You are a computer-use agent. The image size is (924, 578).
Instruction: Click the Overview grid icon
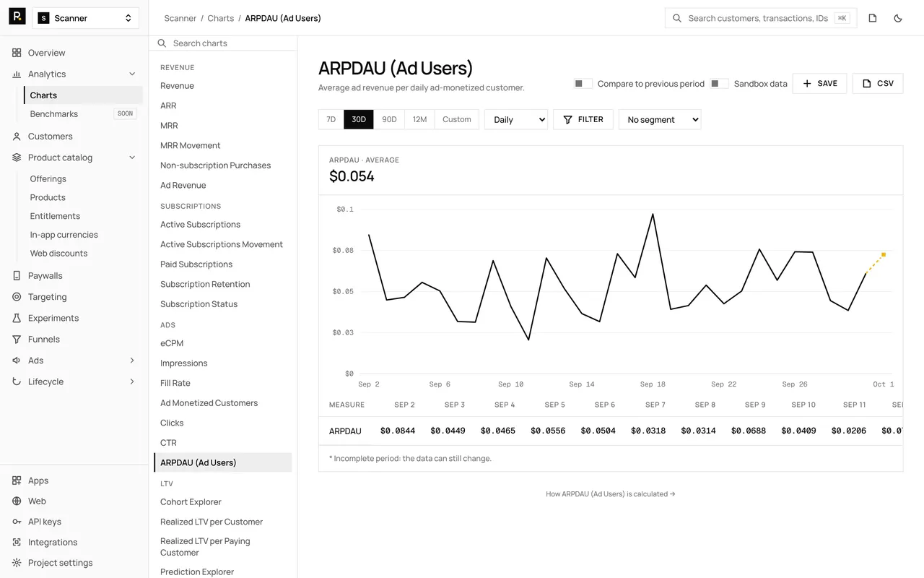click(x=17, y=53)
